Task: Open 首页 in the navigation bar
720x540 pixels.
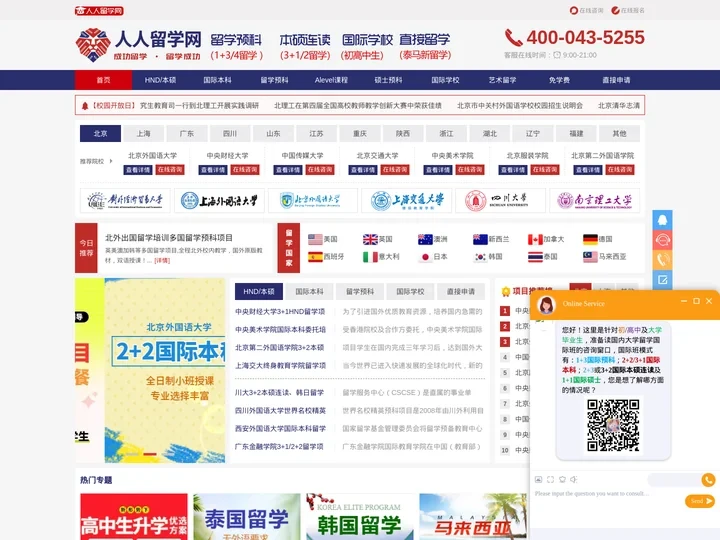Action: pyautogui.click(x=103, y=80)
